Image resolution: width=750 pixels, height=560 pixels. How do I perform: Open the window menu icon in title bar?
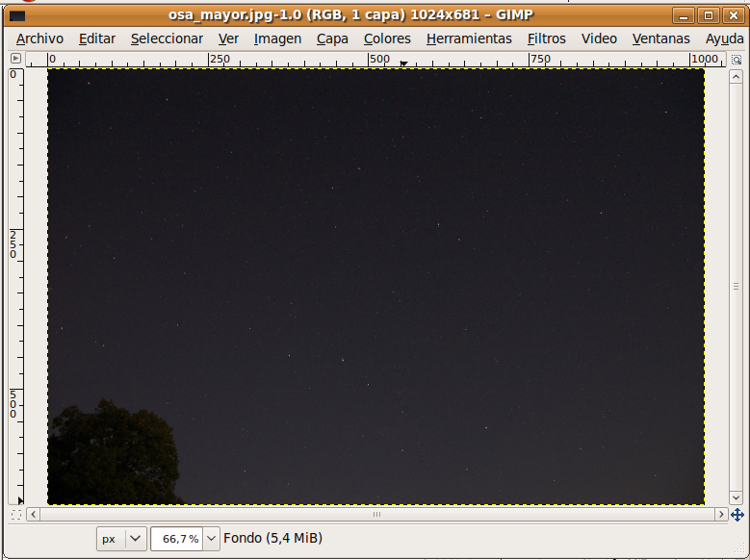pyautogui.click(x=16, y=15)
